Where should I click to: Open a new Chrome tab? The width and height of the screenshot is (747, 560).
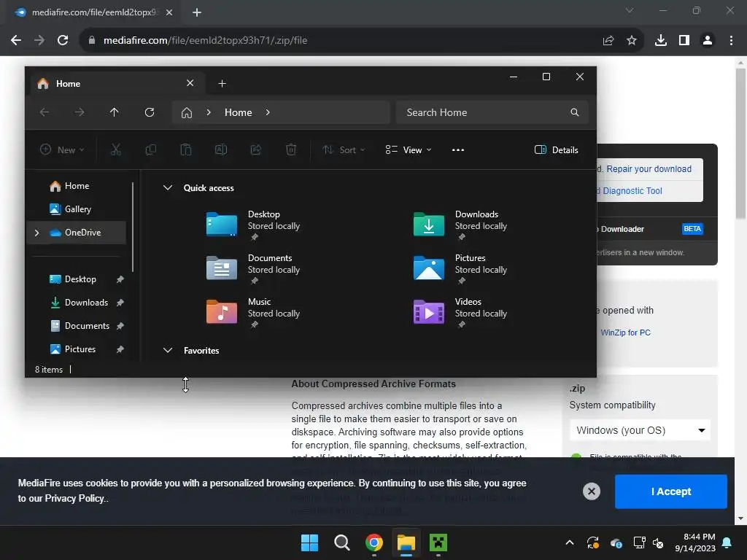(x=197, y=12)
